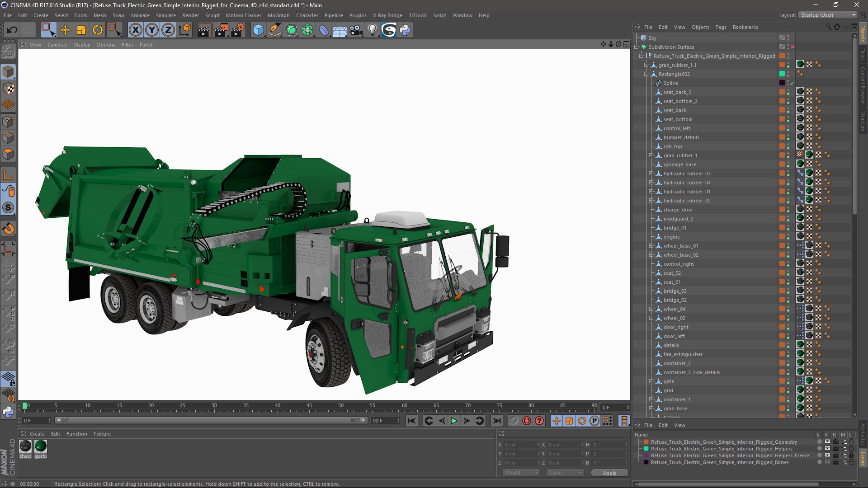Select the Scale tool
Screen dimensions: 868x488
click(x=81, y=30)
